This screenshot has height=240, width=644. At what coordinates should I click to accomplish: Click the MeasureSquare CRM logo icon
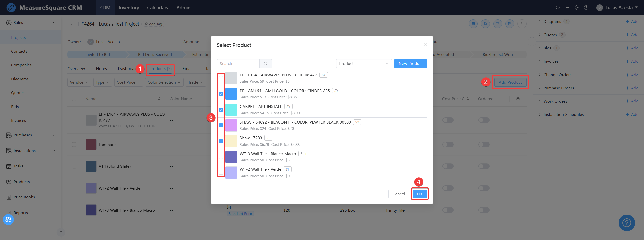tap(11, 8)
